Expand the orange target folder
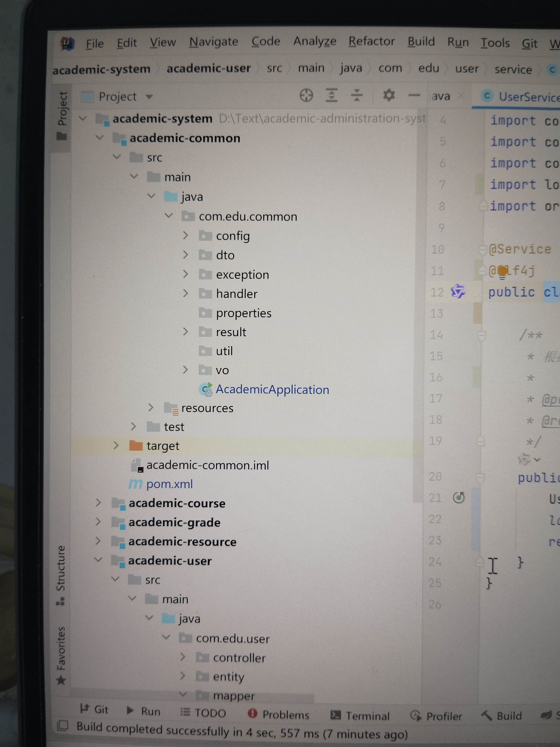560x747 pixels. click(116, 445)
